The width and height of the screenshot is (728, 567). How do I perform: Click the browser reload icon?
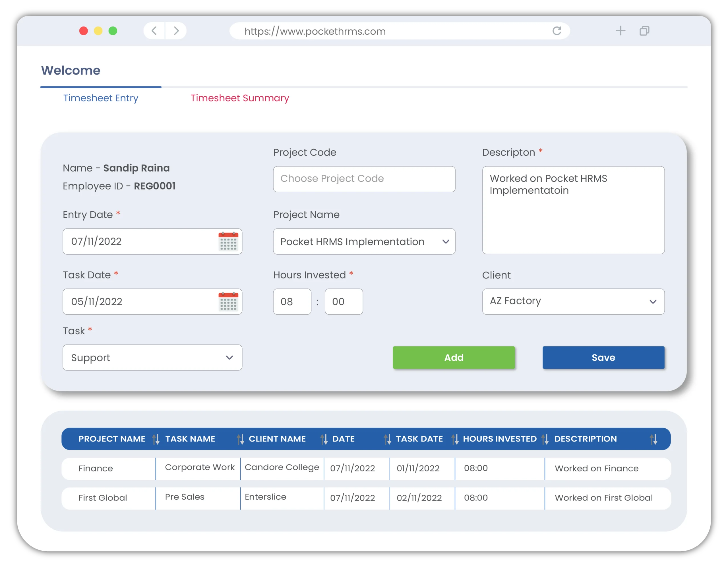(x=557, y=31)
